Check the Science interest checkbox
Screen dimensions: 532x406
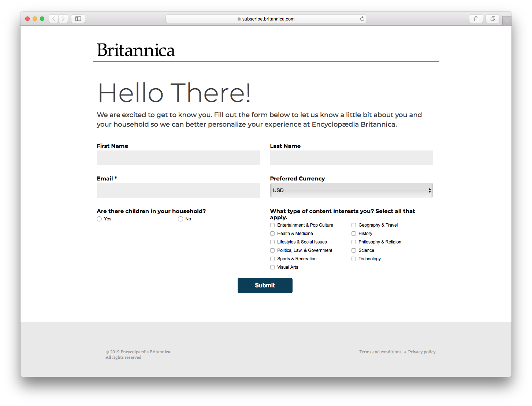[x=354, y=250]
